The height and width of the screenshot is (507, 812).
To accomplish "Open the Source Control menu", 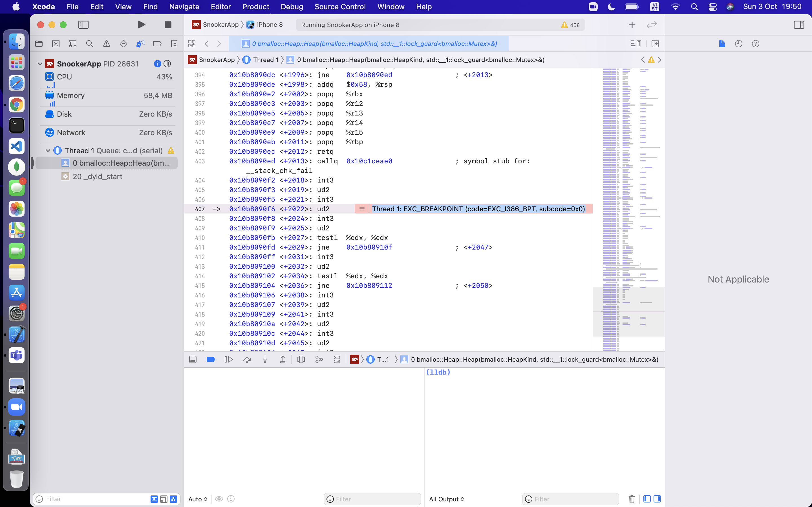I will (x=340, y=7).
